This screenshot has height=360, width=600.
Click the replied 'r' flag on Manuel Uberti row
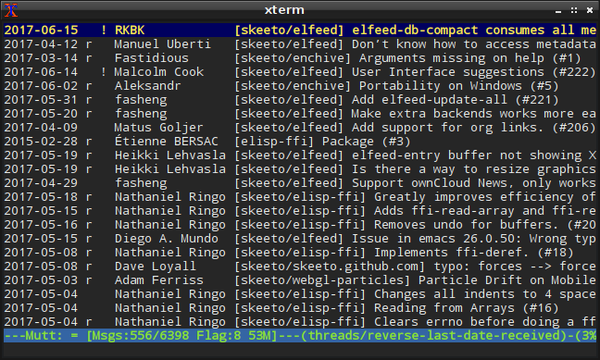tap(89, 44)
